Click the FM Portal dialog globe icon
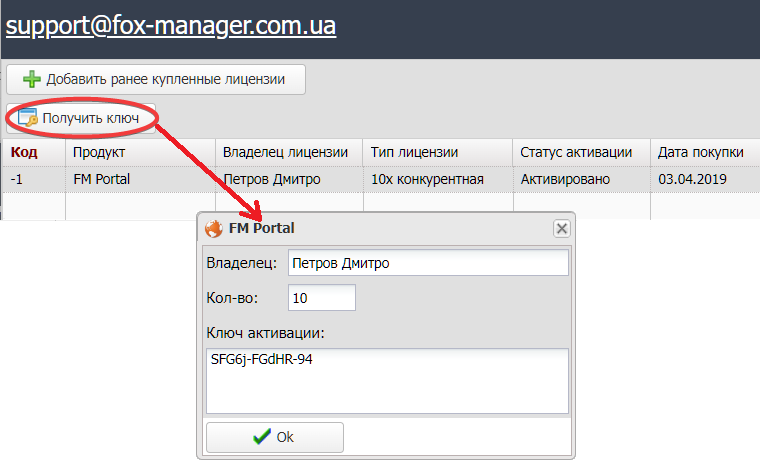This screenshot has width=760, height=460. [x=214, y=228]
